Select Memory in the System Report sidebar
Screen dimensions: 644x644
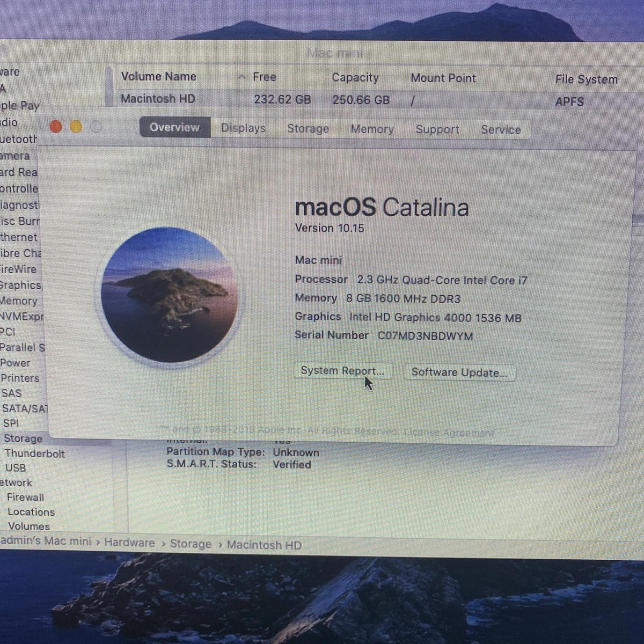coord(19,301)
